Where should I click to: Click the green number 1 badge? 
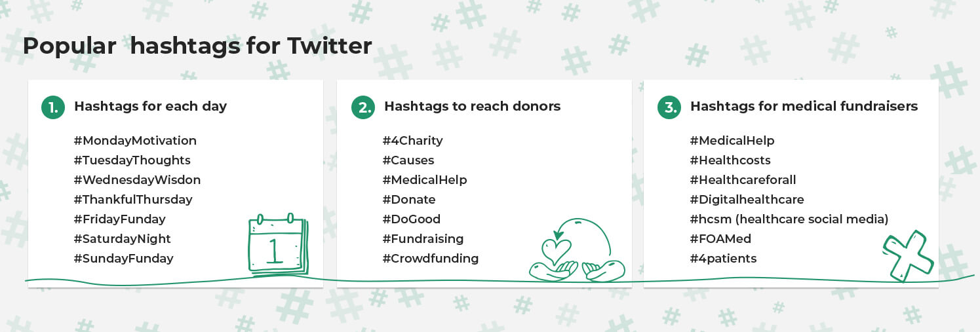point(53,107)
